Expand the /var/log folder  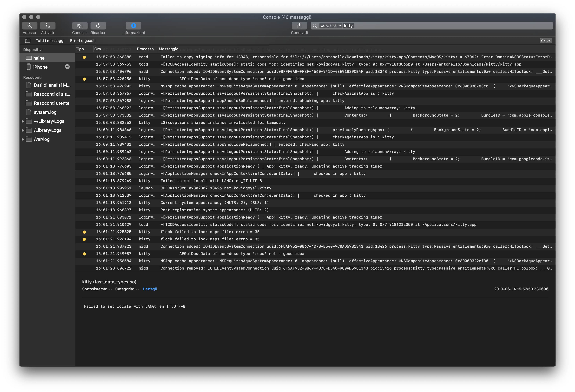[x=23, y=139]
